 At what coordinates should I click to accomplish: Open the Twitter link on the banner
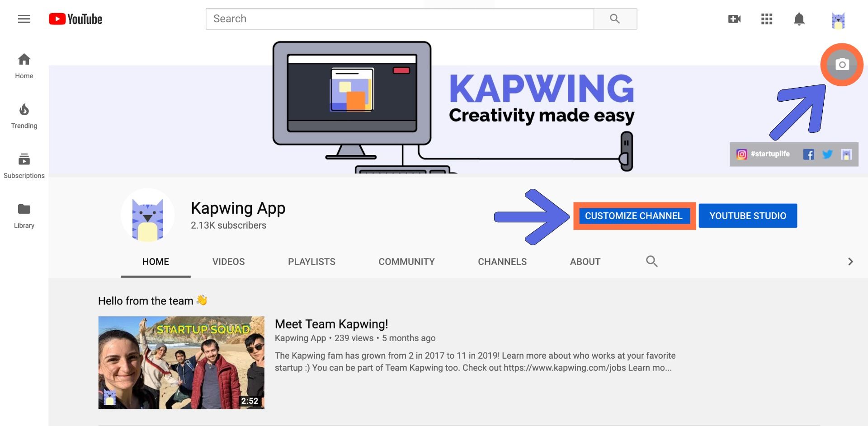point(827,154)
